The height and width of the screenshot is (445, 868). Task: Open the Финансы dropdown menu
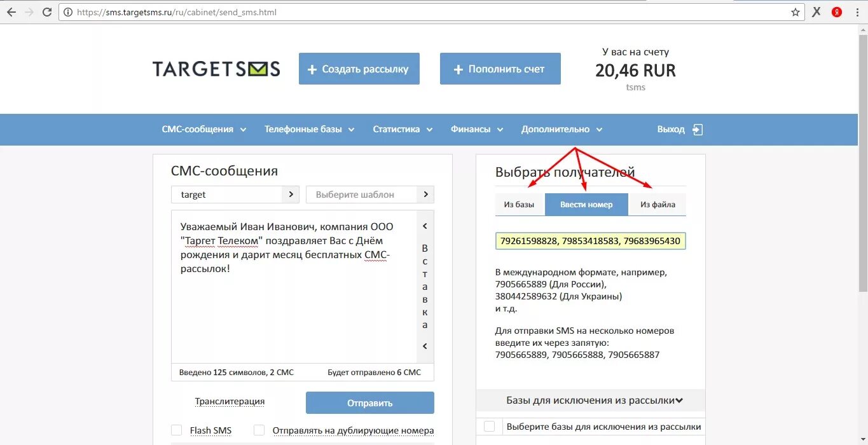point(477,129)
